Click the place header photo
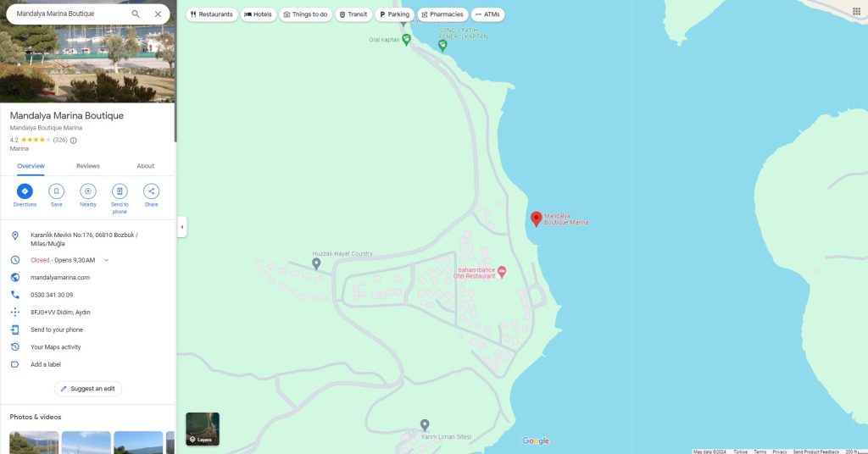The width and height of the screenshot is (868, 454). pyautogui.click(x=87, y=64)
